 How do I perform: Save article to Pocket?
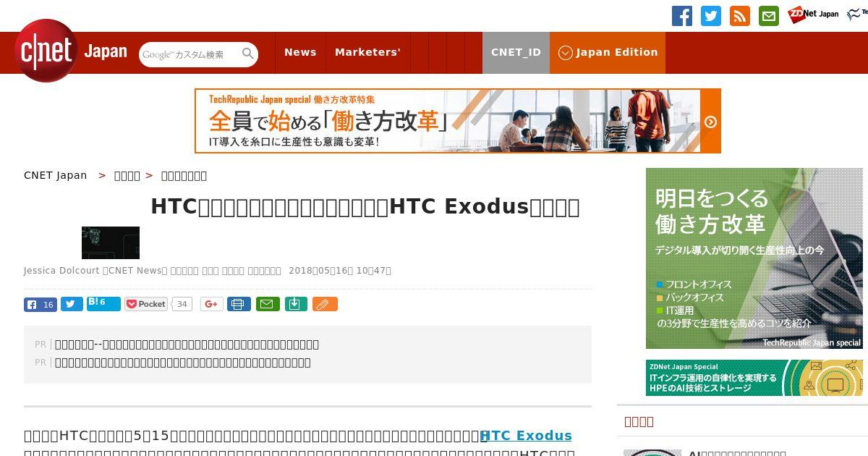click(x=146, y=304)
